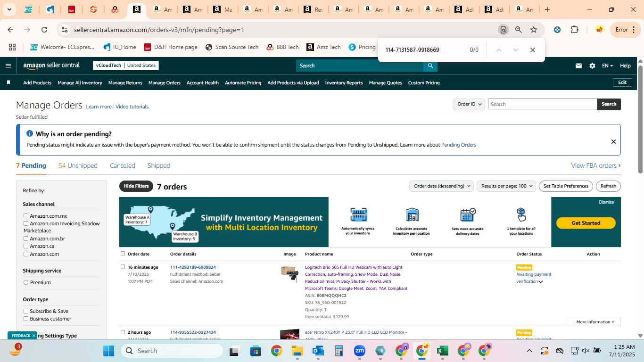Open Outlook from the taskbar

point(318,351)
